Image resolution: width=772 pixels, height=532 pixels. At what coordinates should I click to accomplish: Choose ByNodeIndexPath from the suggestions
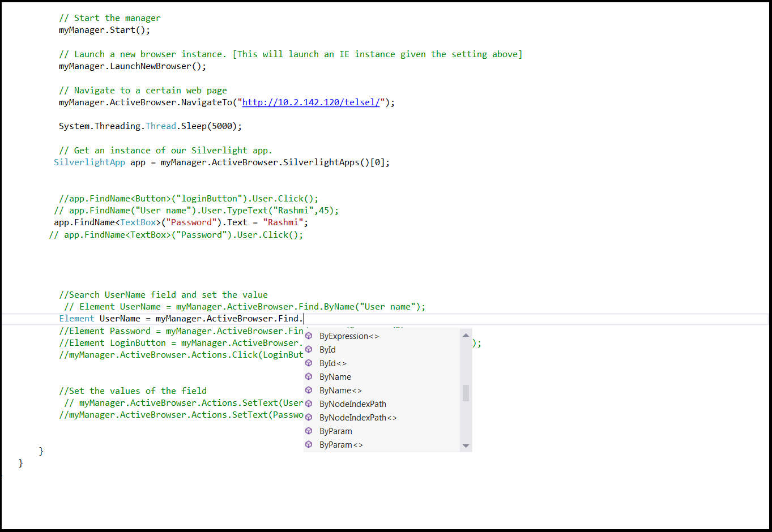click(x=353, y=404)
